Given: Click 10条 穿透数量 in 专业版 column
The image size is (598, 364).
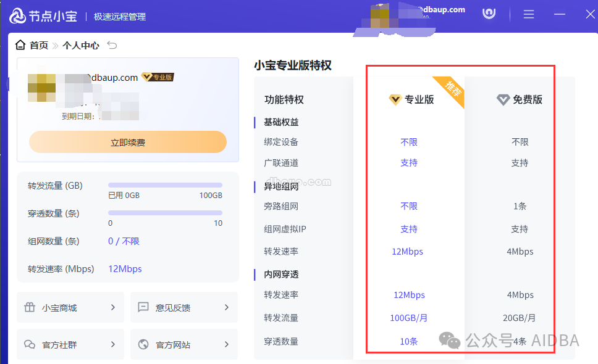Looking at the screenshot, I should click(x=409, y=342).
